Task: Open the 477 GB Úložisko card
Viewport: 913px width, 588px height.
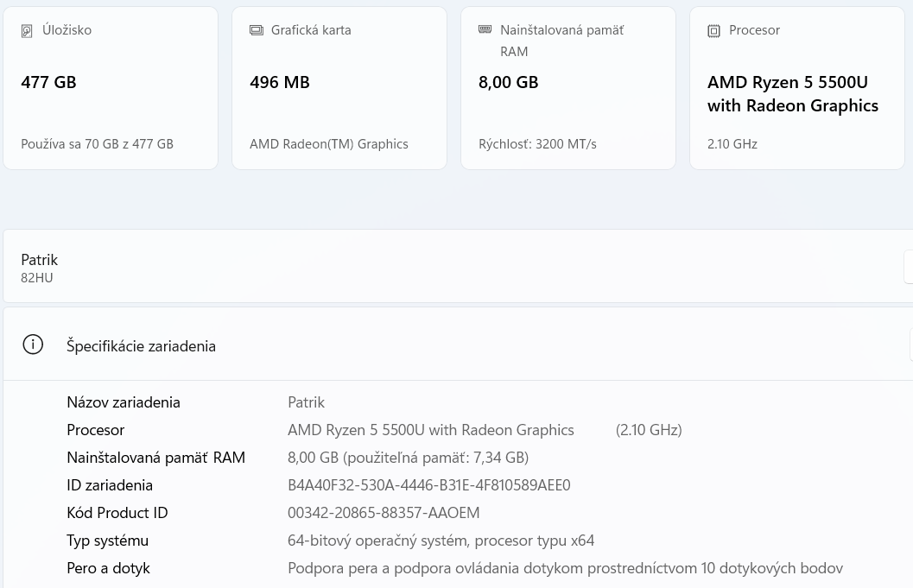Action: 111,87
